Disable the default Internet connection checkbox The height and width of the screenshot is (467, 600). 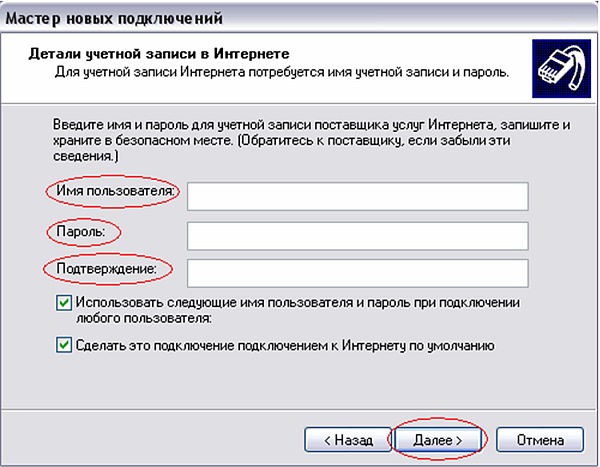coord(64,346)
